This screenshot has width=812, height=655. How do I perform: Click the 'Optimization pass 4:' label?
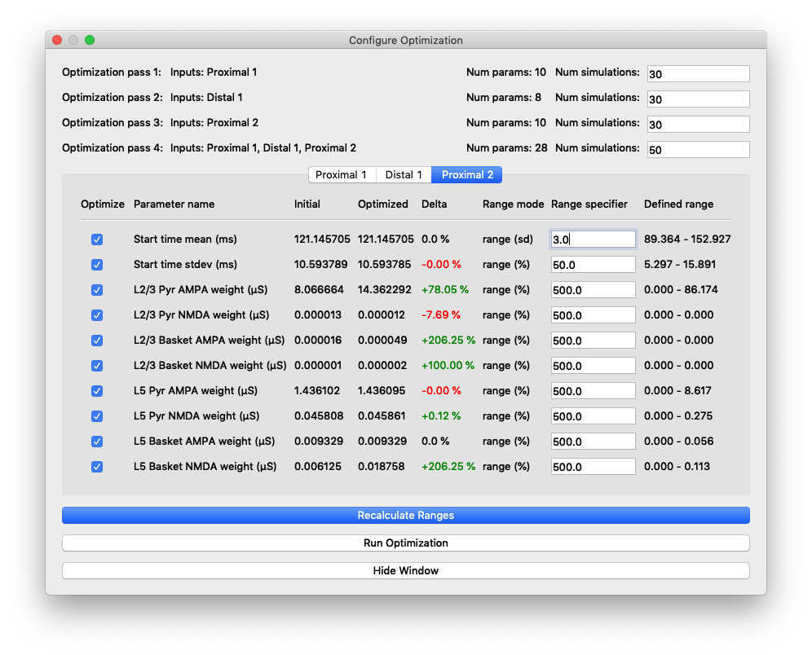click(x=113, y=148)
